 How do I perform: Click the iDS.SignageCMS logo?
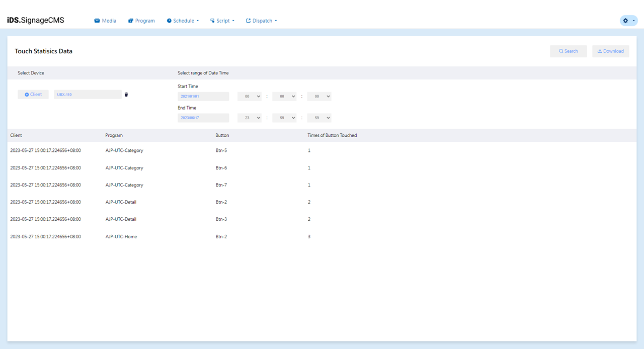36,21
